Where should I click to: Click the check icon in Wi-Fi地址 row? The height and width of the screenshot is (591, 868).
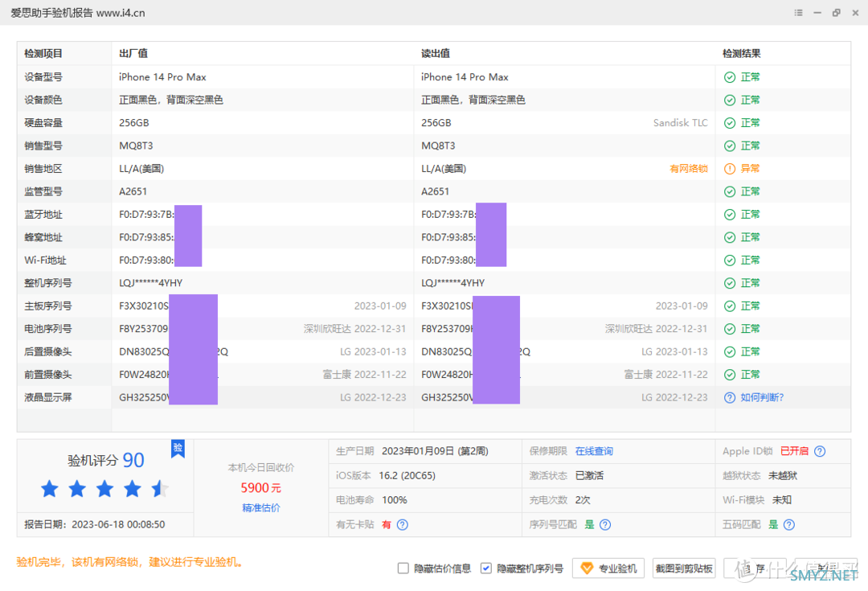730,261
